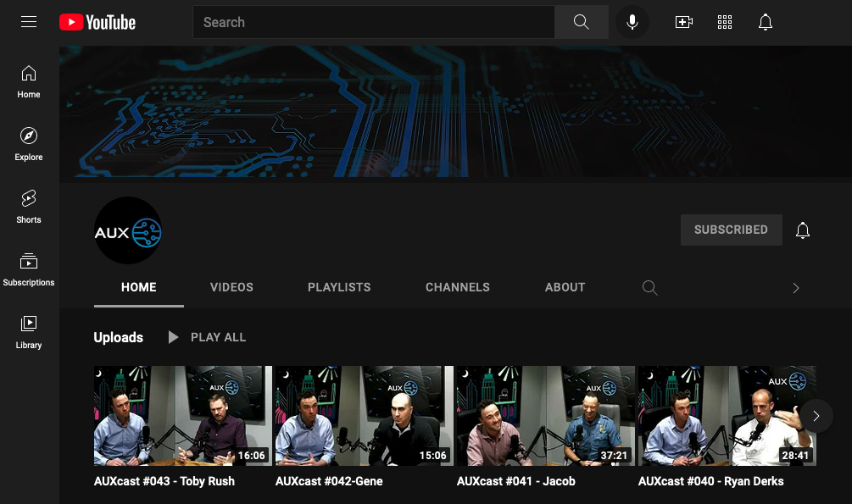Image resolution: width=852 pixels, height=504 pixels.
Task: Toggle channel notification bell beside Subscribed
Action: click(803, 230)
